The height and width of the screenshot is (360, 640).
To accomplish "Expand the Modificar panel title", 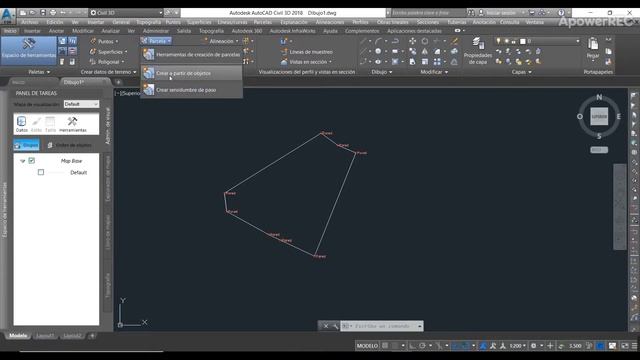I will (x=434, y=72).
